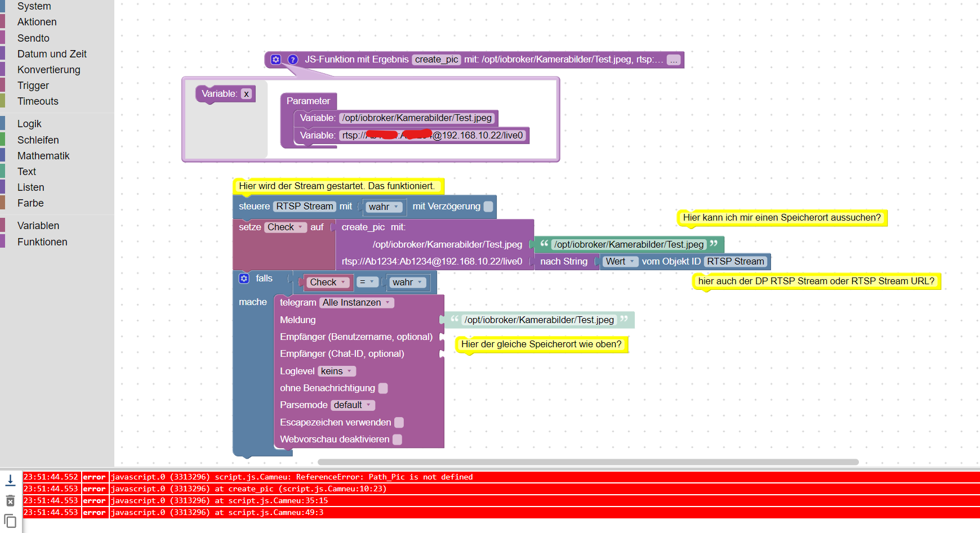The width and height of the screenshot is (980, 533).
Task: Click the gear icon on JS-Funktion block
Action: point(276,59)
